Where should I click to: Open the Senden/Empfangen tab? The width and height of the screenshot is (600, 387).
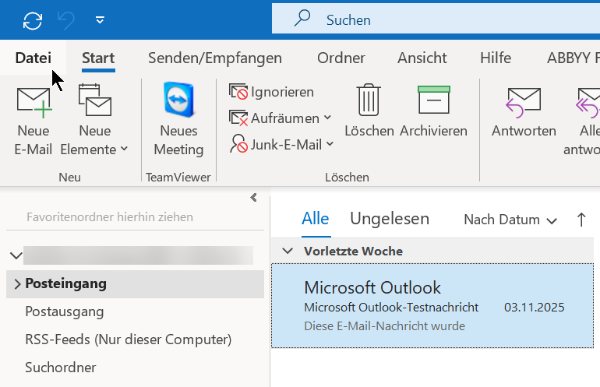[x=215, y=58]
